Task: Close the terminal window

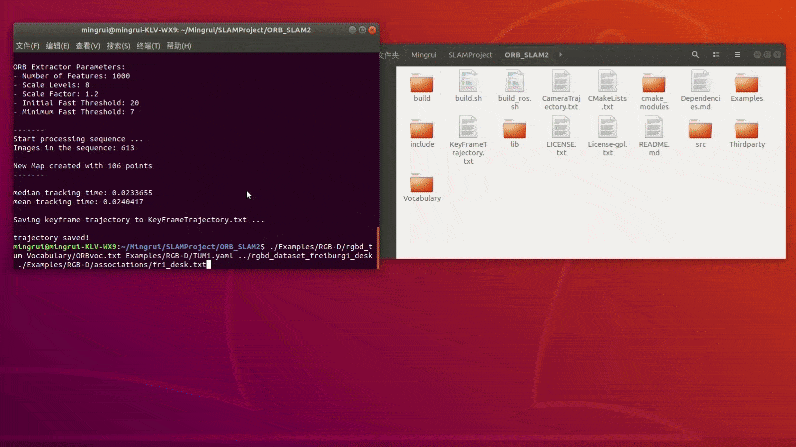Action: click(x=372, y=30)
